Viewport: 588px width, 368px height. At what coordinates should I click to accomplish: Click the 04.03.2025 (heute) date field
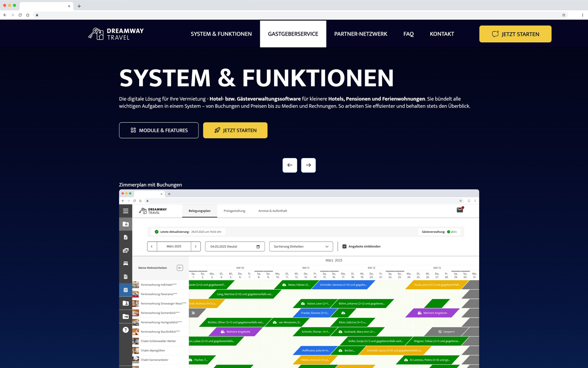235,247
